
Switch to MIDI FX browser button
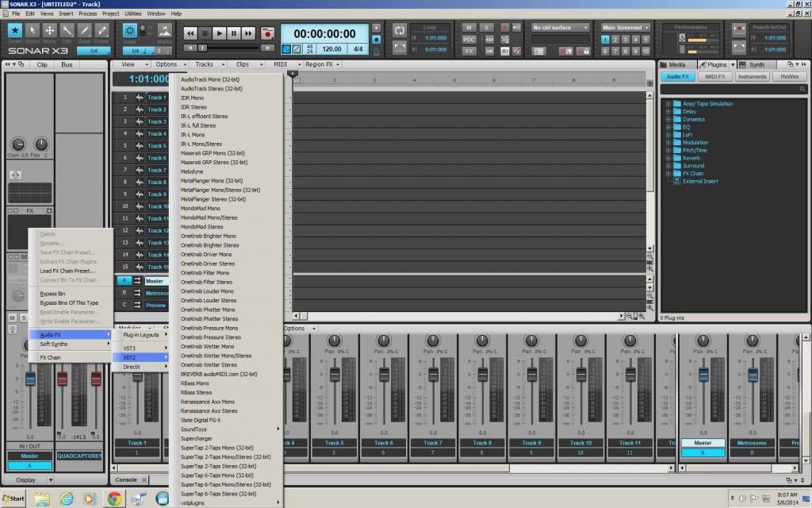point(715,76)
